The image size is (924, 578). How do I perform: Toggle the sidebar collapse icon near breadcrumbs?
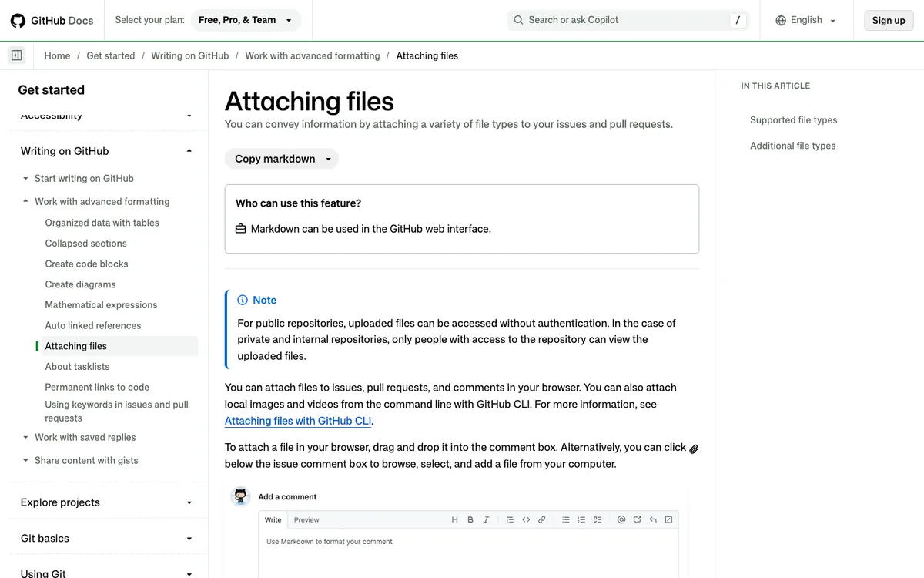(17, 55)
